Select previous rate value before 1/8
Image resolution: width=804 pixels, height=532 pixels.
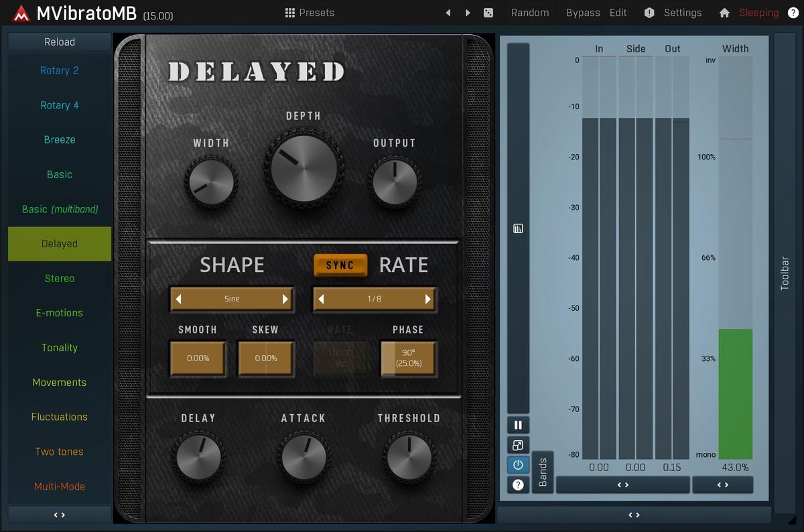(x=321, y=300)
